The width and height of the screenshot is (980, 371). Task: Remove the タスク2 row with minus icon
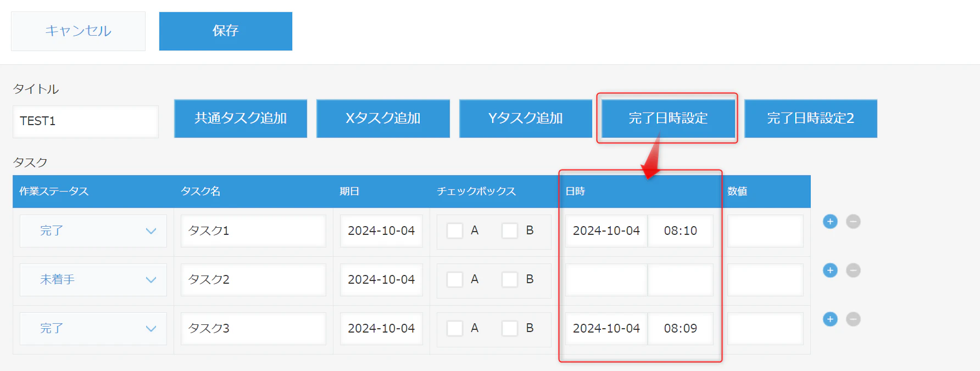coord(853,271)
